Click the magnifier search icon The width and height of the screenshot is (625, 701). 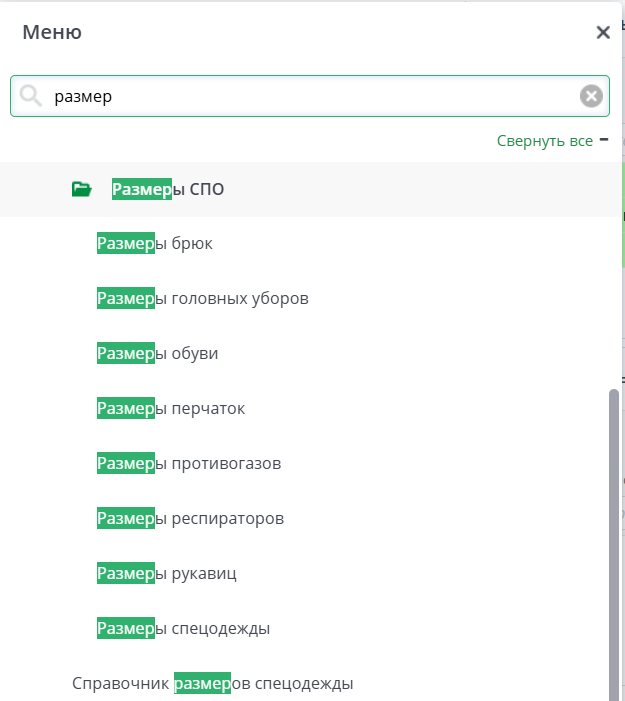[x=31, y=96]
